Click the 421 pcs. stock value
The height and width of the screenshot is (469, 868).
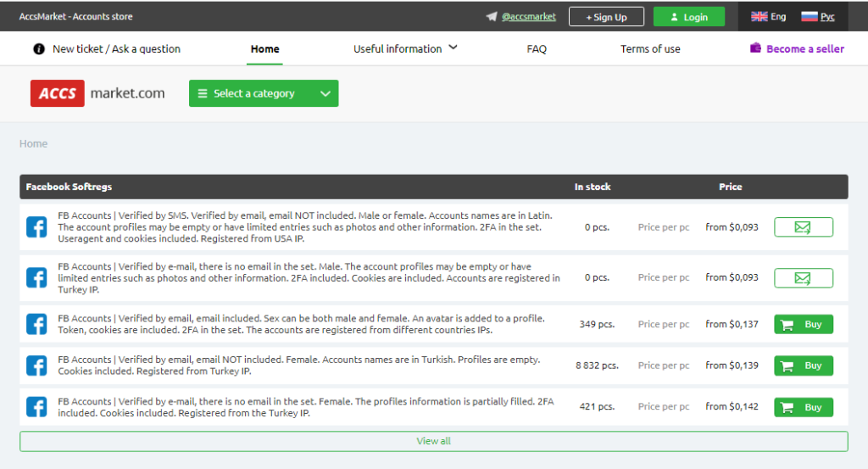point(597,406)
